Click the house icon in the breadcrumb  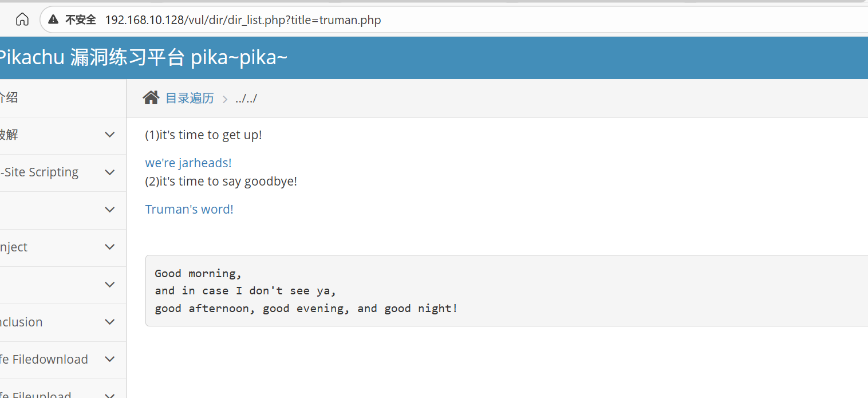(151, 98)
